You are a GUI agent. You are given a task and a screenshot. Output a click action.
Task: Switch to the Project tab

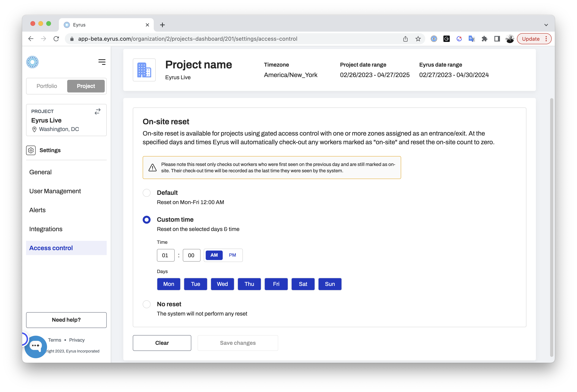[x=86, y=86]
